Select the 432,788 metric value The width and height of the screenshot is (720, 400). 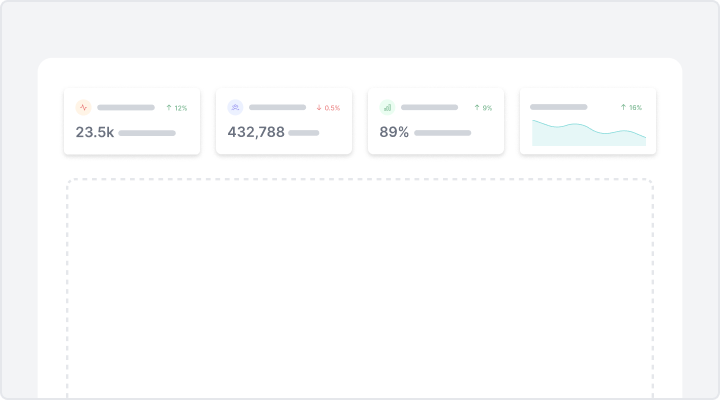(x=256, y=132)
